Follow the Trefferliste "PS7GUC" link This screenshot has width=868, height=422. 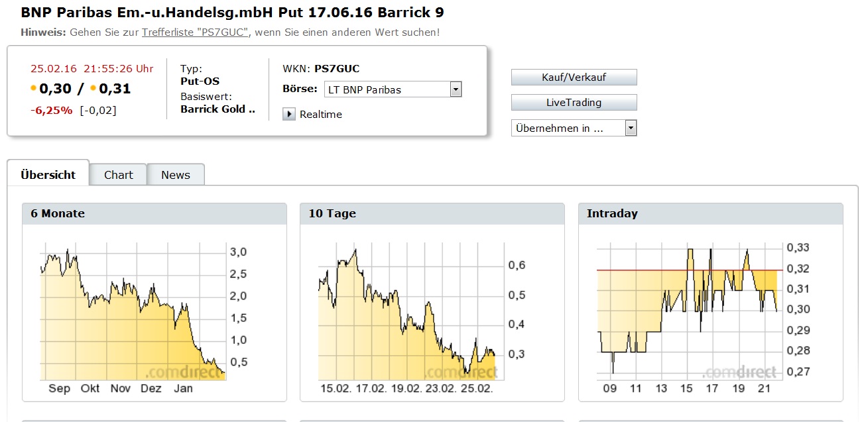[x=195, y=32]
